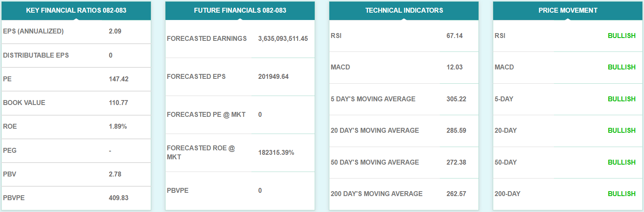Click the Future Financials 082-083 header
This screenshot has height=212, width=644.
pyautogui.click(x=240, y=10)
